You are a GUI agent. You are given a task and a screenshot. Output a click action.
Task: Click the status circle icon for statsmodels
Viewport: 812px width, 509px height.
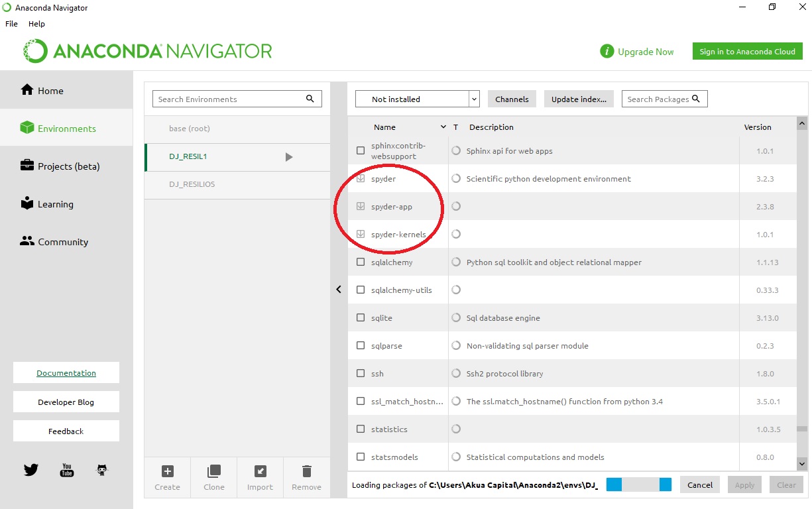[456, 457]
